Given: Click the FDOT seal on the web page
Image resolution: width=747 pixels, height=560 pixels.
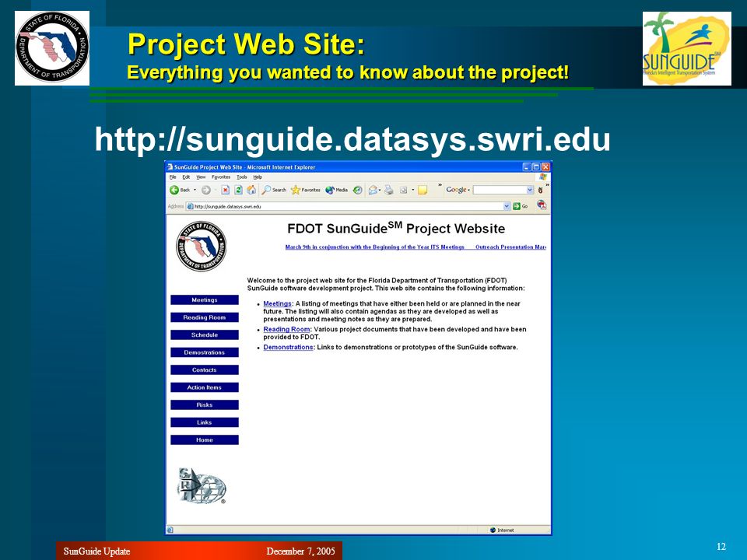Looking at the screenshot, I should point(201,247).
